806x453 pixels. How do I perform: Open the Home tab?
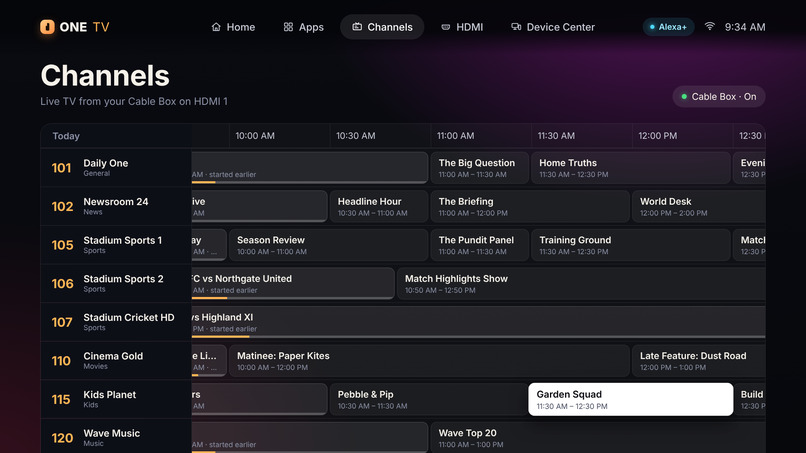pos(233,27)
